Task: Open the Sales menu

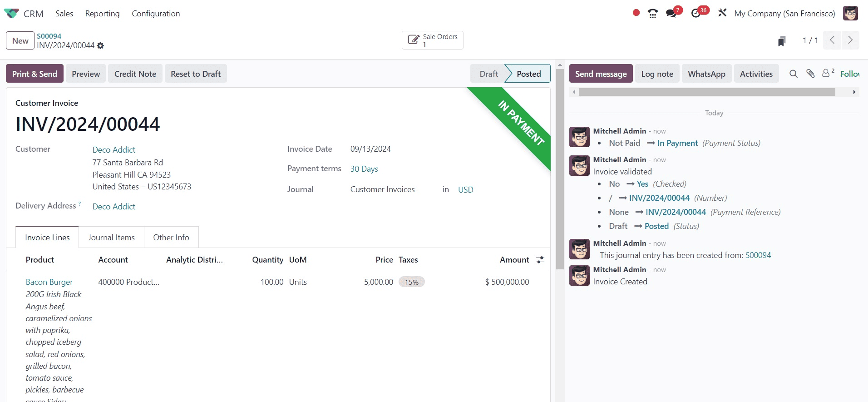Action: [x=64, y=14]
